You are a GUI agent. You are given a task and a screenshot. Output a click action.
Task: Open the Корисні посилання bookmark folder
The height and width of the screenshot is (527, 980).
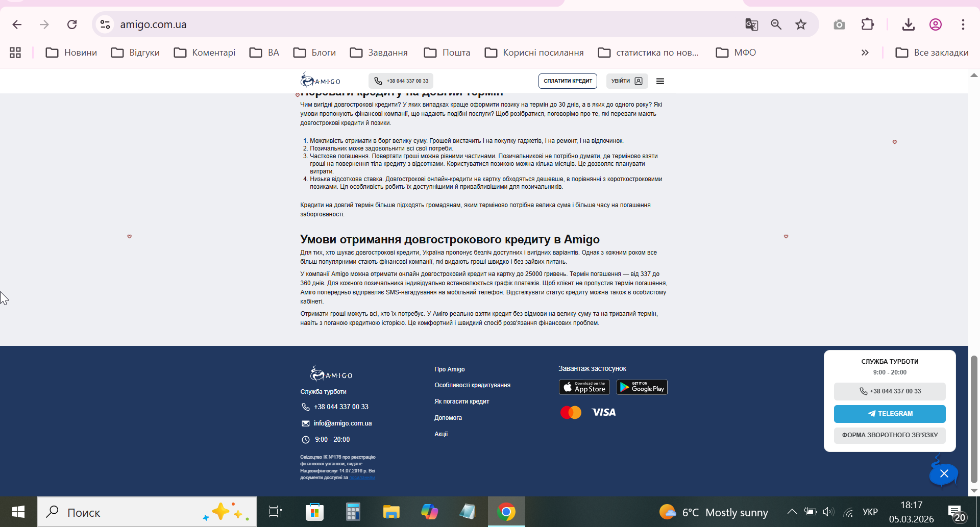coord(534,53)
